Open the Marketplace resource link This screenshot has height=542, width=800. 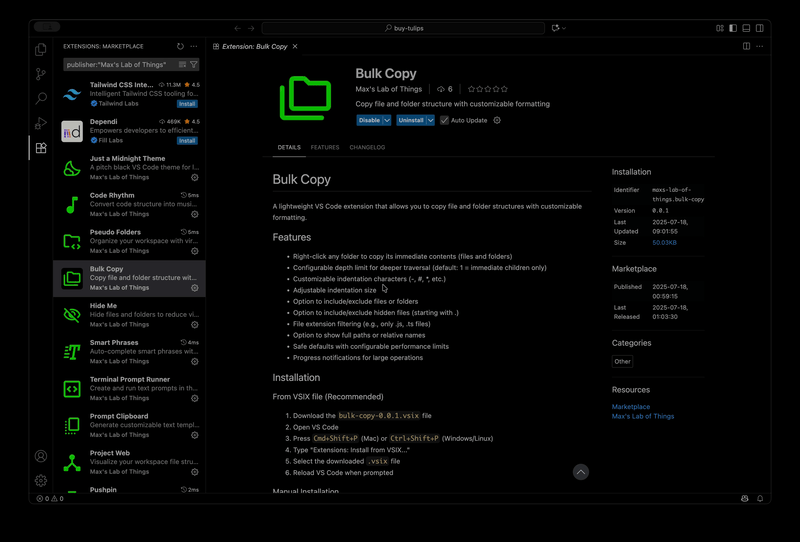(631, 407)
